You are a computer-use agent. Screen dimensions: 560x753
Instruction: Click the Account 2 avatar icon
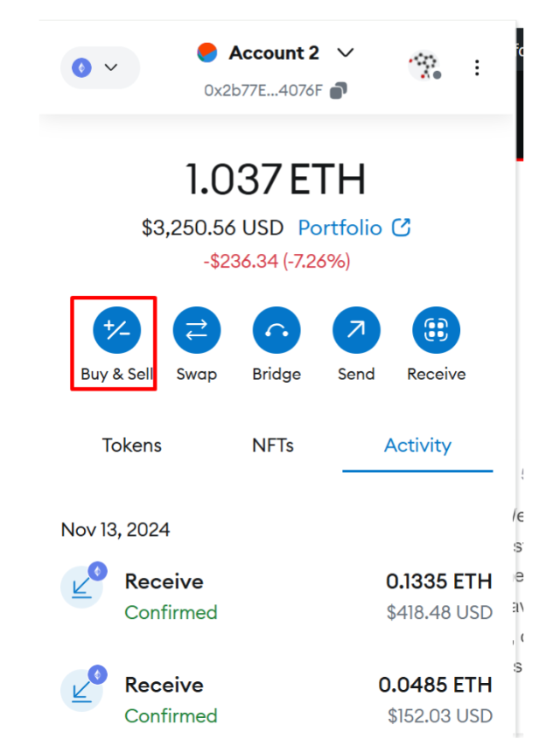207,53
